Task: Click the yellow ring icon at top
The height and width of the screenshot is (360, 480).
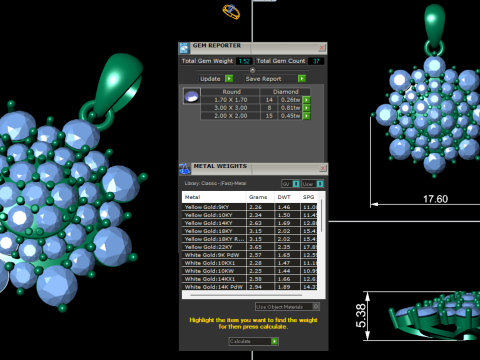Action: click(231, 11)
